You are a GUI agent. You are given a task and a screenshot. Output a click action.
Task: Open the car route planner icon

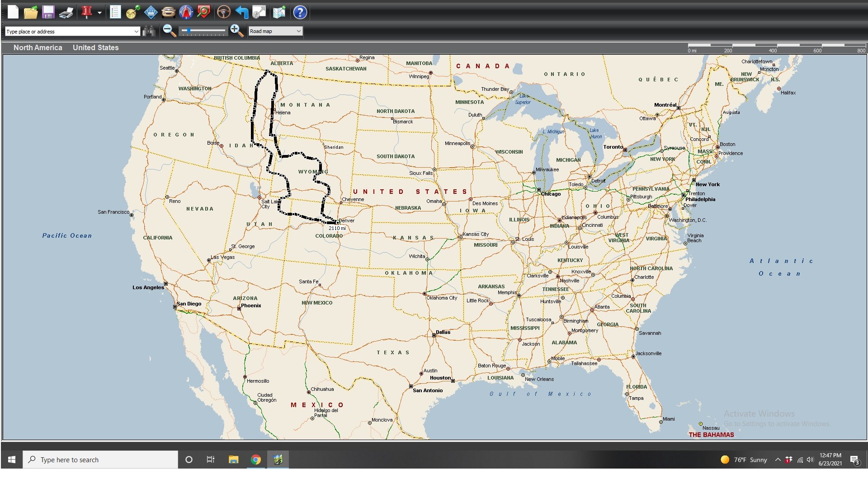(x=168, y=12)
